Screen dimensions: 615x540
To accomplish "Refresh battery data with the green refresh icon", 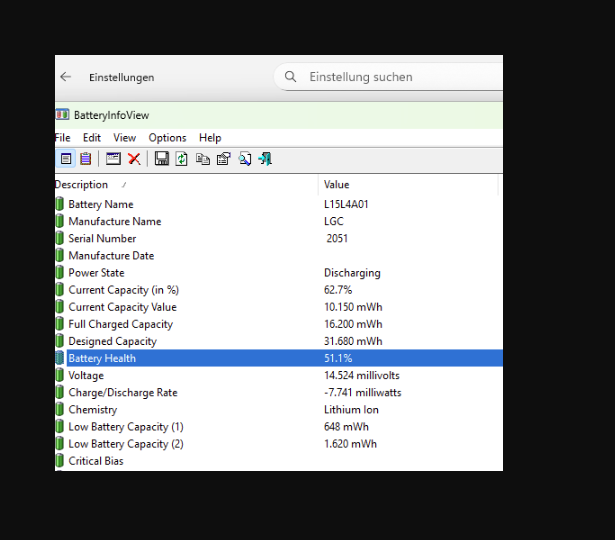I will 182,159.
